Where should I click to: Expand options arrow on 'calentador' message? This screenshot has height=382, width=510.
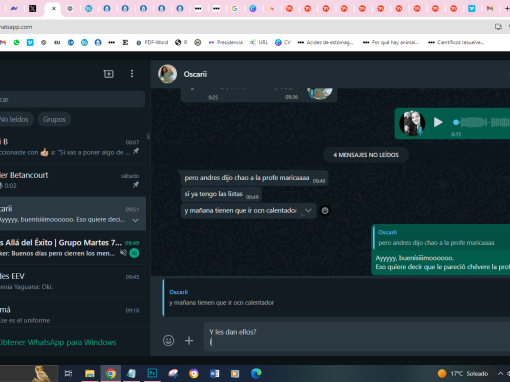click(308, 211)
